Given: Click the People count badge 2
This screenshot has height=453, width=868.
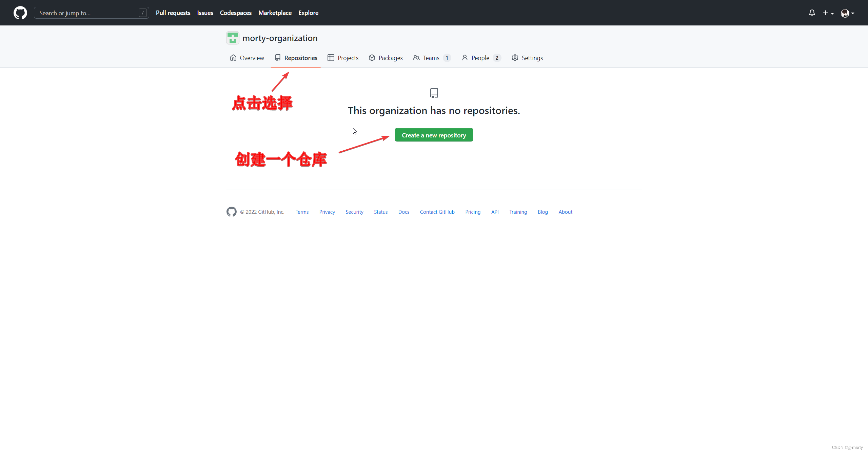Looking at the screenshot, I should point(497,58).
